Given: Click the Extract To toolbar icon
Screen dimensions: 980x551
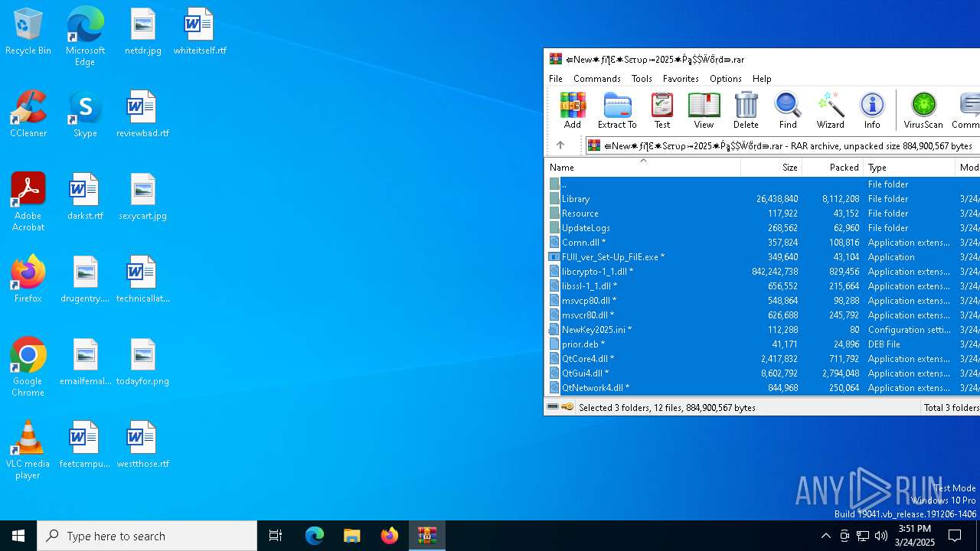Looking at the screenshot, I should [x=617, y=110].
